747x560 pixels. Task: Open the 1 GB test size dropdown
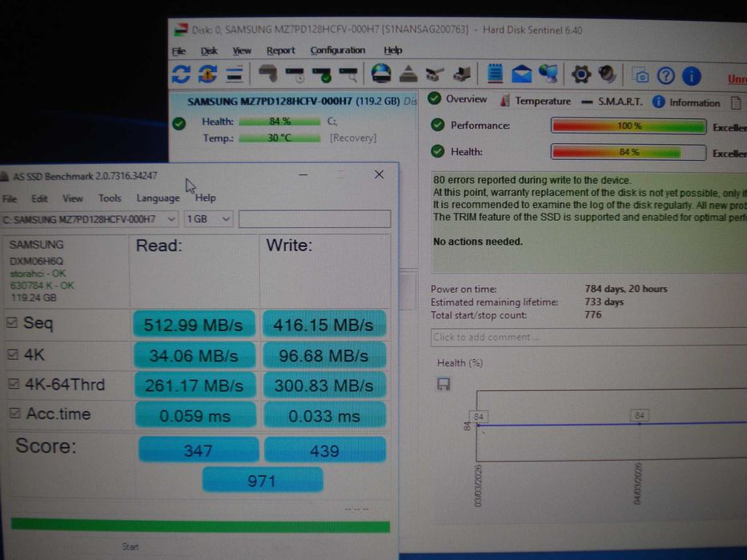pyautogui.click(x=208, y=219)
